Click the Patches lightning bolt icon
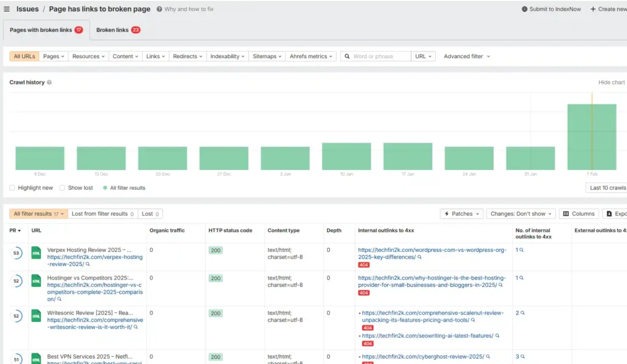627x364 pixels. pyautogui.click(x=446, y=214)
